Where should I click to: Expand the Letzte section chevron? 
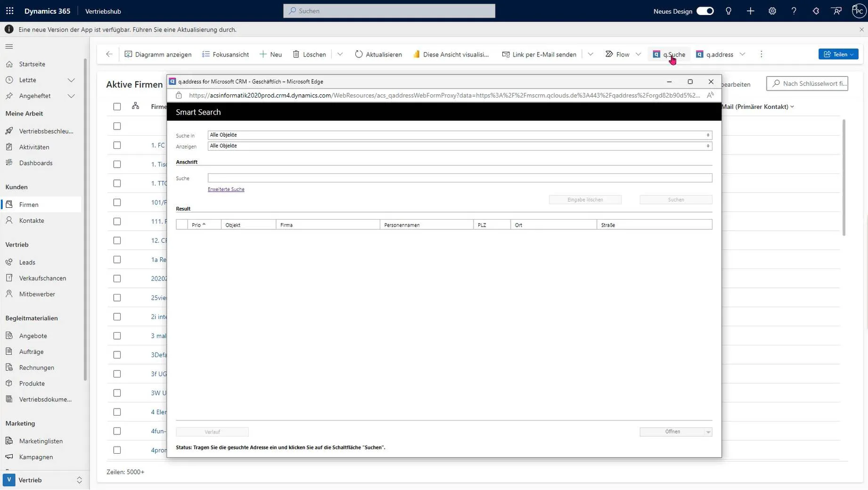71,80
